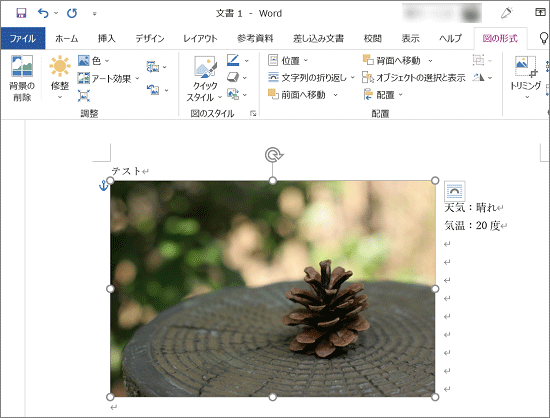Open the ファイル tab
Image resolution: width=550 pixels, height=418 pixels.
23,38
